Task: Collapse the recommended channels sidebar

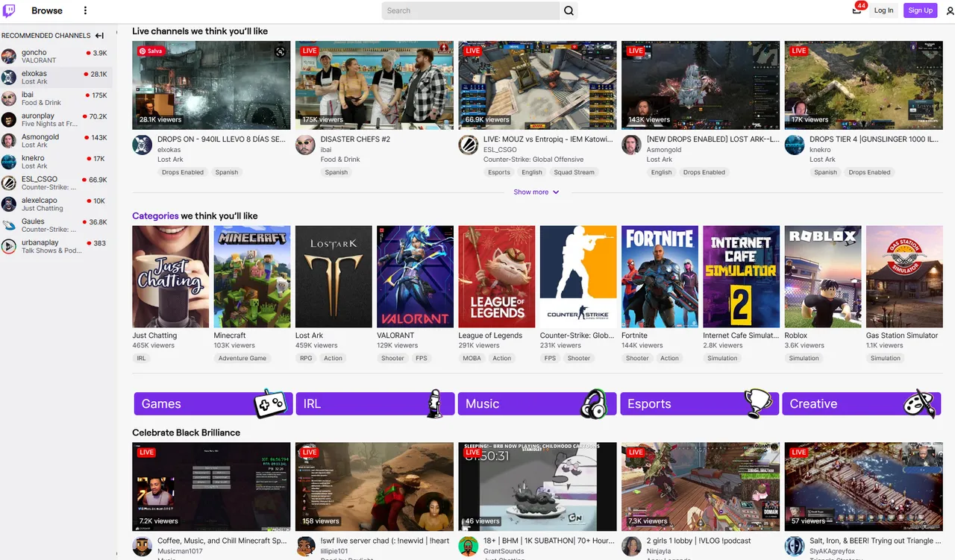Action: tap(99, 35)
